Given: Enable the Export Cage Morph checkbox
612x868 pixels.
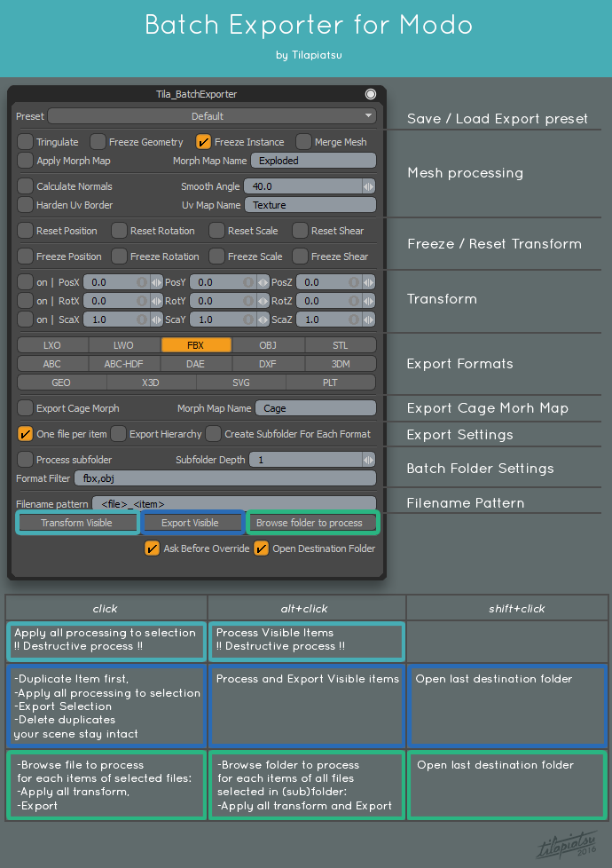Looking at the screenshot, I should point(25,408).
